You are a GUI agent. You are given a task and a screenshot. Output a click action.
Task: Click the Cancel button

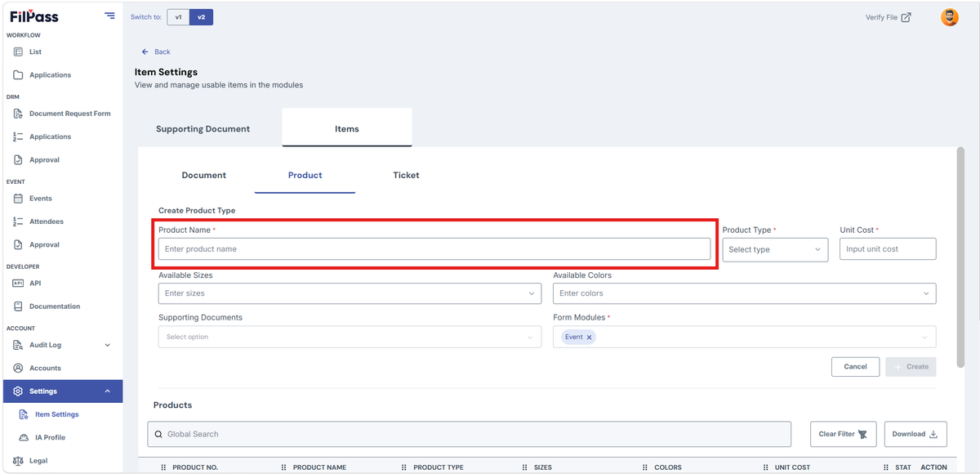(855, 367)
